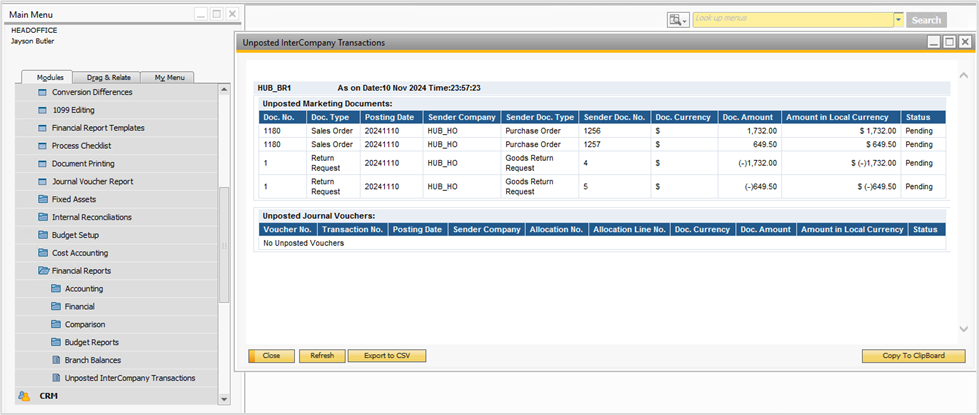Expand the Accounting subfolder
Screen dimensions: 979x415
[x=84, y=289]
